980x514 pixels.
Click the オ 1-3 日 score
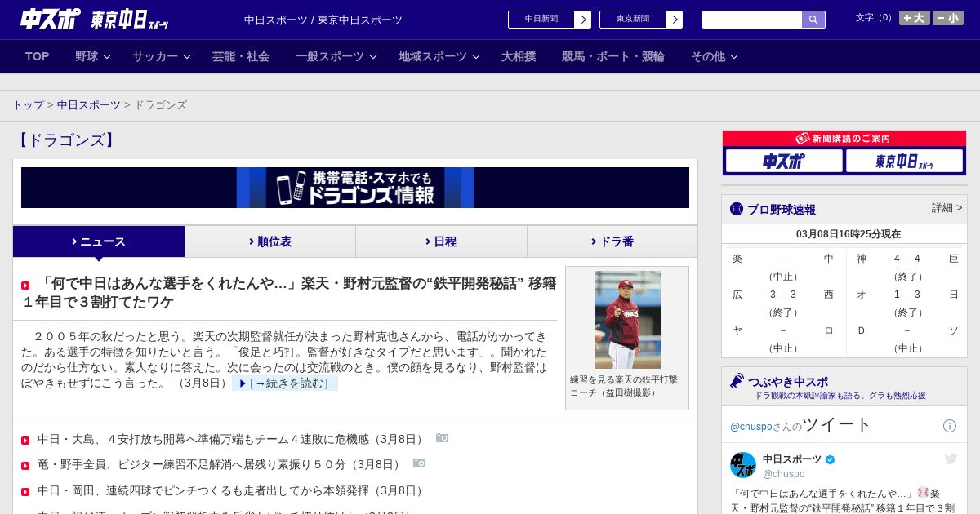point(907,295)
